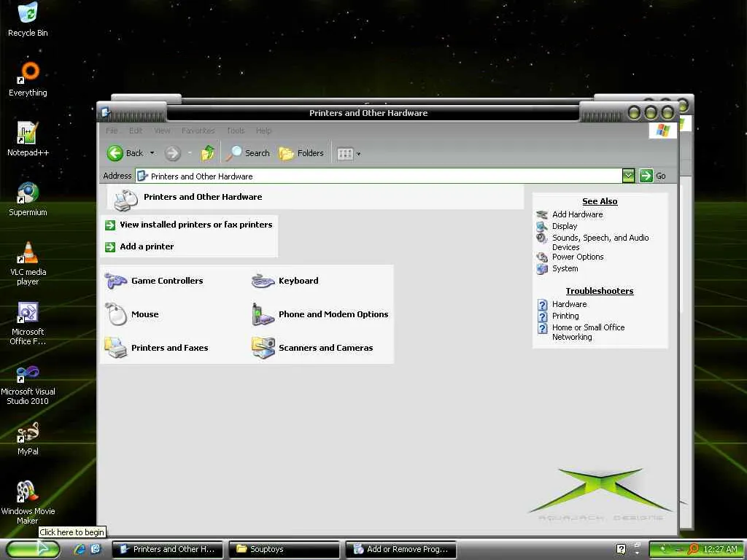
Task: Click the greyed Forward arrow button
Action: point(172,153)
